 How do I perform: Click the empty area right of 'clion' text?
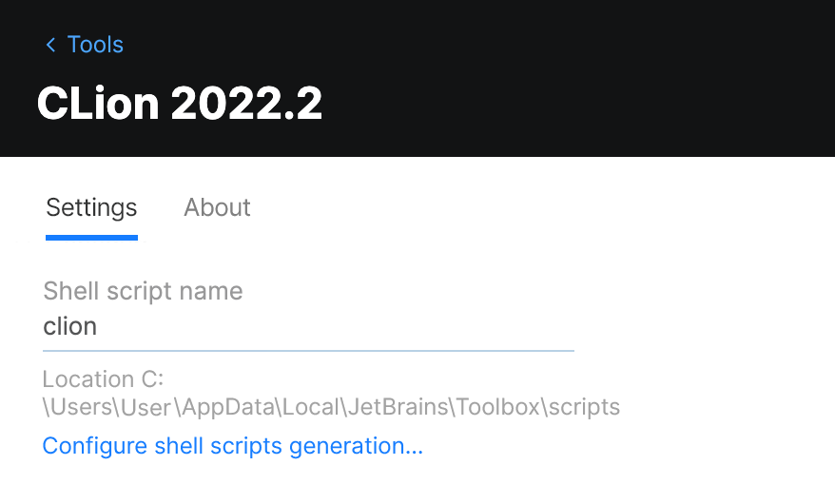380,327
